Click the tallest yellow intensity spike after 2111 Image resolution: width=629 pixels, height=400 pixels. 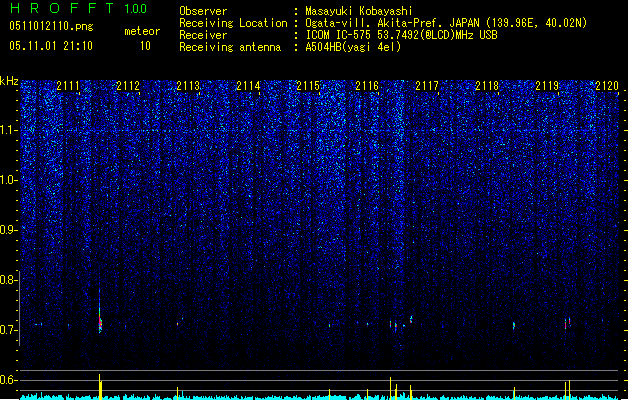[100, 386]
